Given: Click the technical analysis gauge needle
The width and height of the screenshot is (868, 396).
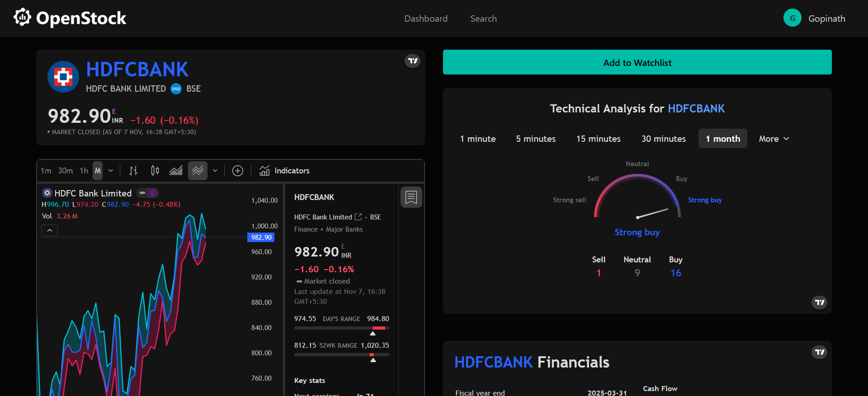Looking at the screenshot, I should tap(652, 213).
